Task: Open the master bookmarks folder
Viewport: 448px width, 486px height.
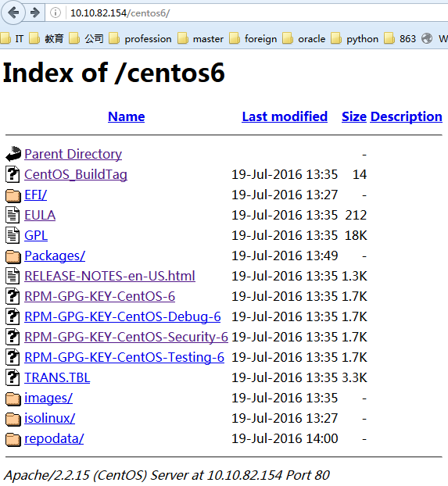Action: point(200,39)
